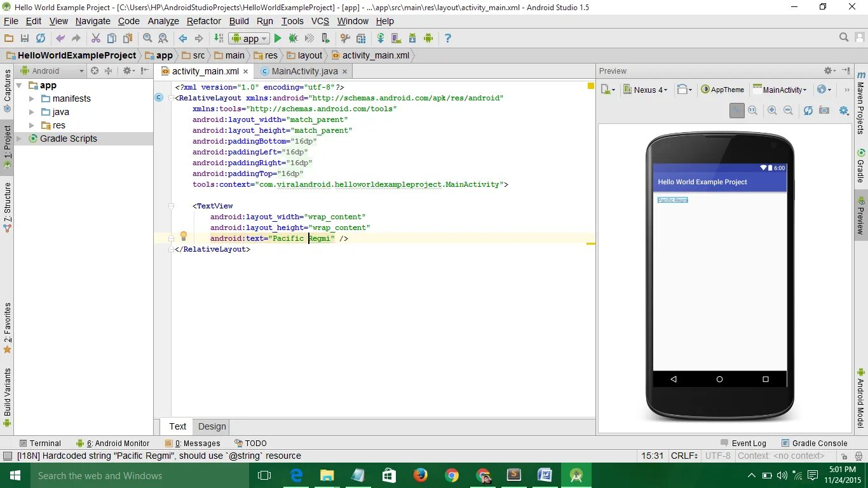Refresh the layout preview
This screenshot has height=488, width=868.
[x=808, y=110]
